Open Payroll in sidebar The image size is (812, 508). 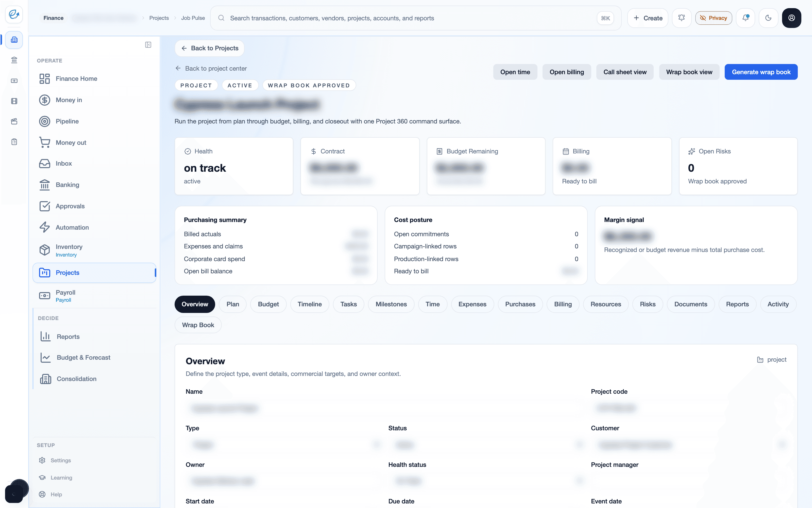point(94,296)
